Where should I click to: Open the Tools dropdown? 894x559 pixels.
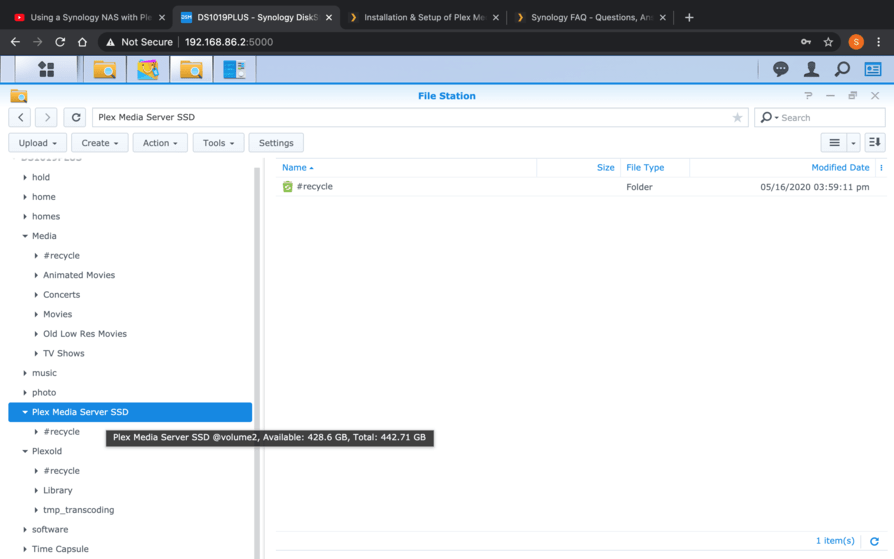(x=218, y=143)
